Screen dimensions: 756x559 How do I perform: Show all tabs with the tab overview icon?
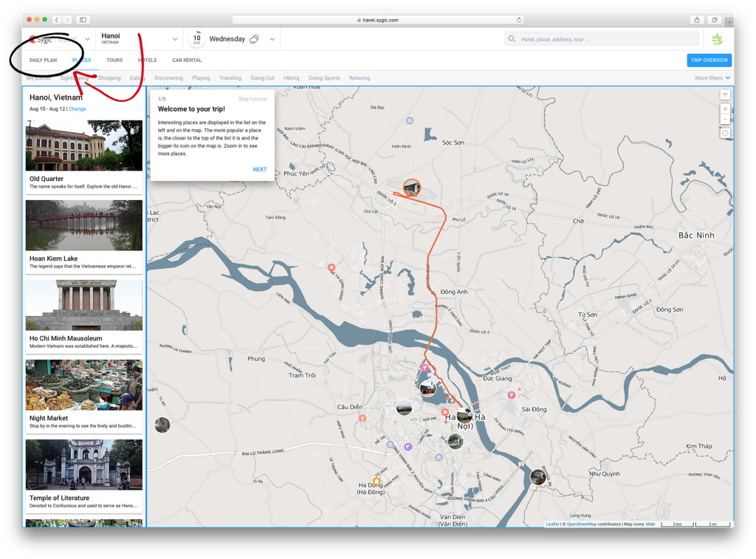tap(715, 20)
